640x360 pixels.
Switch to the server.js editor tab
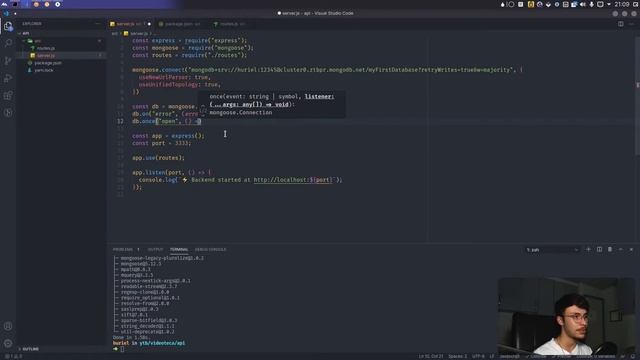tap(131, 24)
